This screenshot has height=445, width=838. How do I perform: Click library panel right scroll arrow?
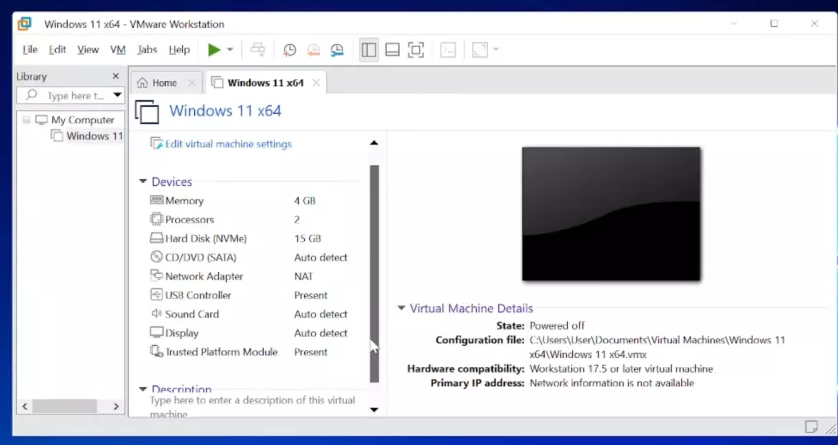click(116, 407)
